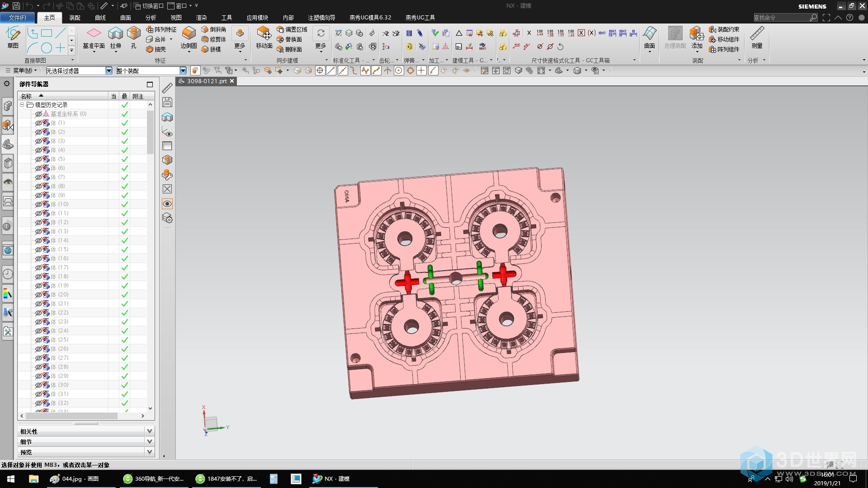This screenshot has height=488, width=868.
Task: Click the 抽壳 shell tool
Action: [x=156, y=49]
